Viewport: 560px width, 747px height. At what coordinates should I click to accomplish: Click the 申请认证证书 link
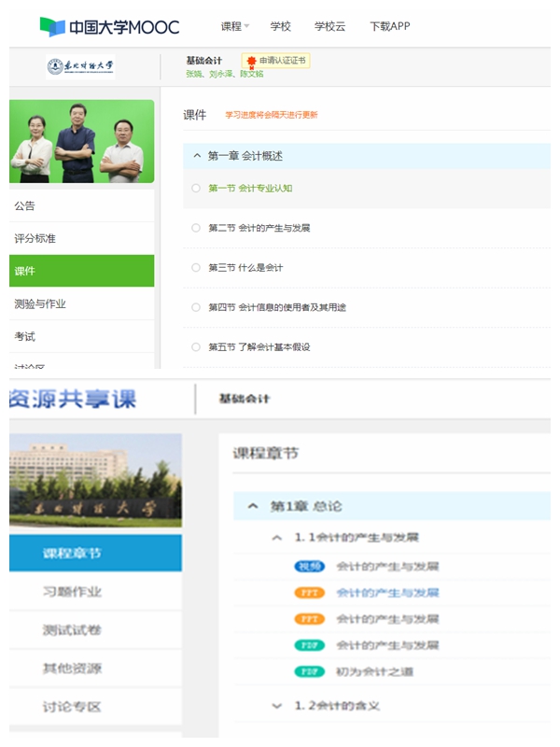[x=282, y=61]
